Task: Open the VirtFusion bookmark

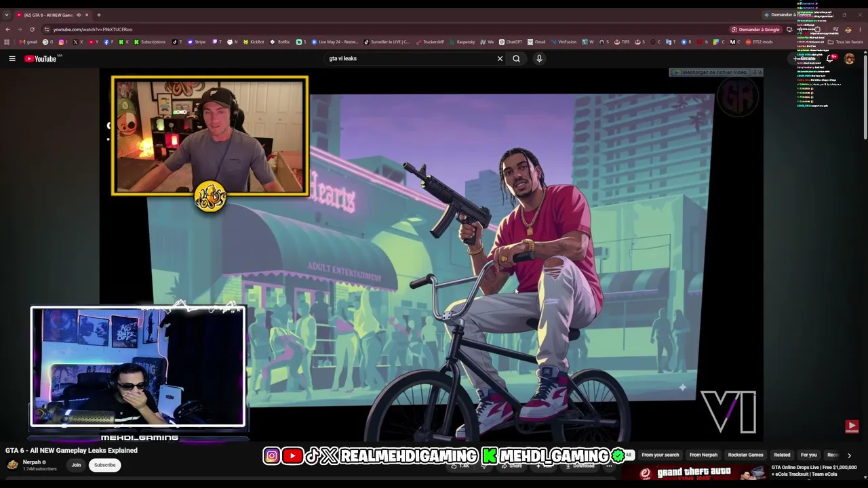Action: (564, 42)
